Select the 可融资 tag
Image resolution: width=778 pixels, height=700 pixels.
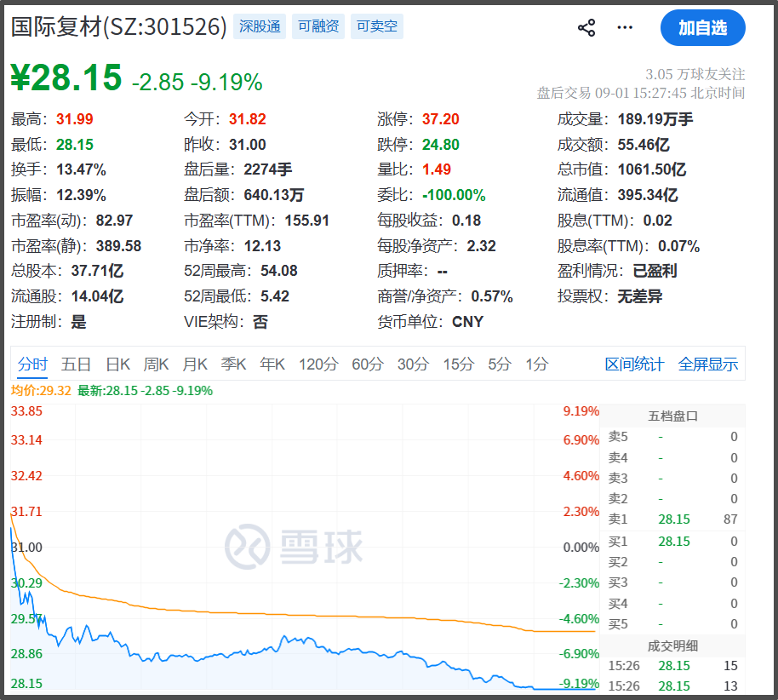tap(318, 26)
